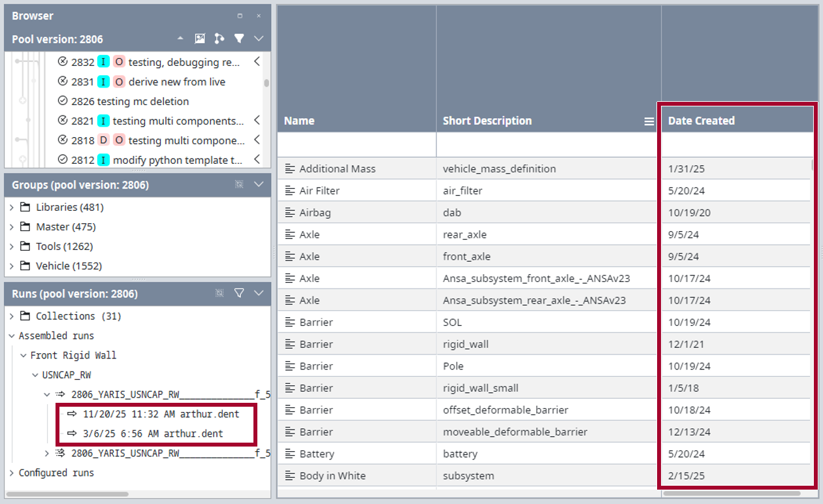Viewport: 823px width, 504px height.
Task: Click the filter field under Name column
Action: point(357,144)
